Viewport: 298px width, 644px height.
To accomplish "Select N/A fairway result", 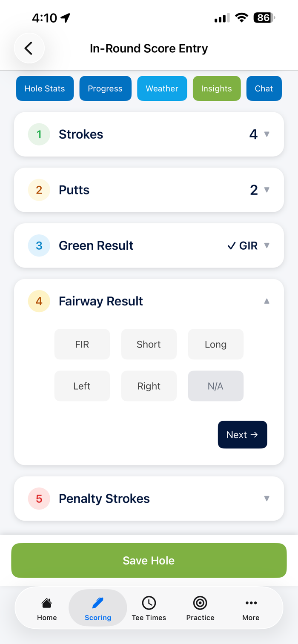I will (216, 386).
